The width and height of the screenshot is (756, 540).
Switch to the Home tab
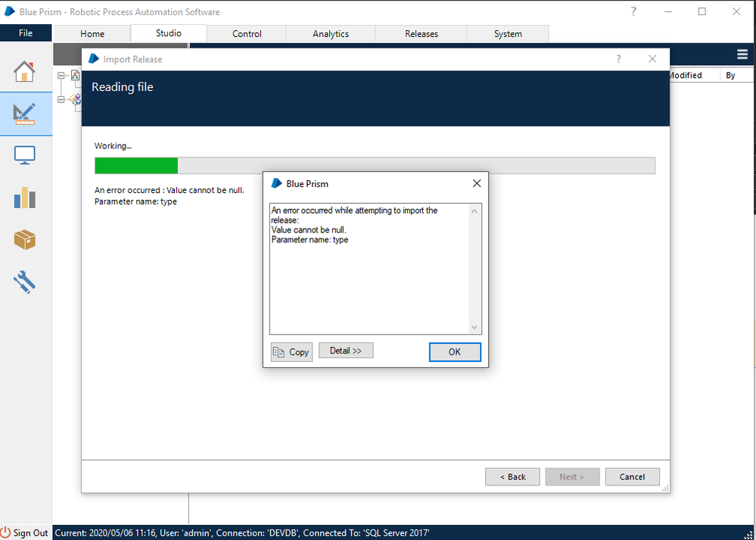click(92, 34)
